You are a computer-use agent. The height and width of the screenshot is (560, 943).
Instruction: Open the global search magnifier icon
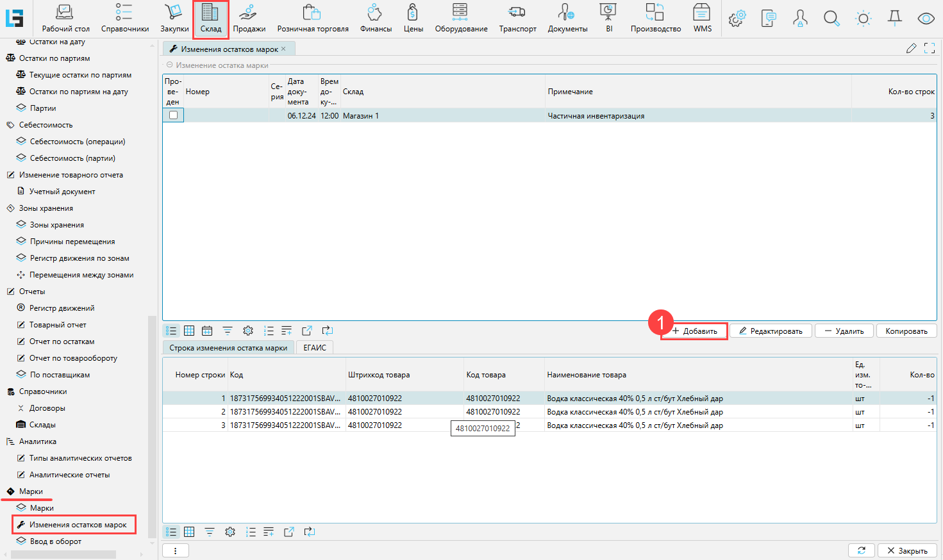[x=831, y=19]
